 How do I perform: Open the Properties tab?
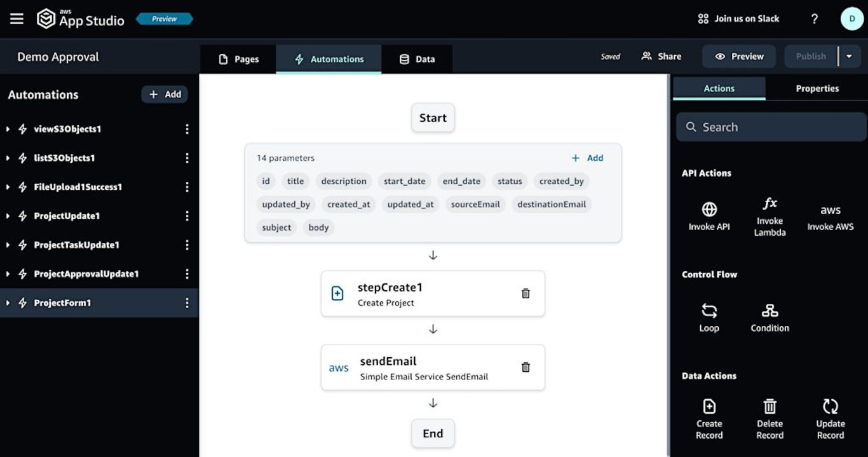pyautogui.click(x=817, y=89)
